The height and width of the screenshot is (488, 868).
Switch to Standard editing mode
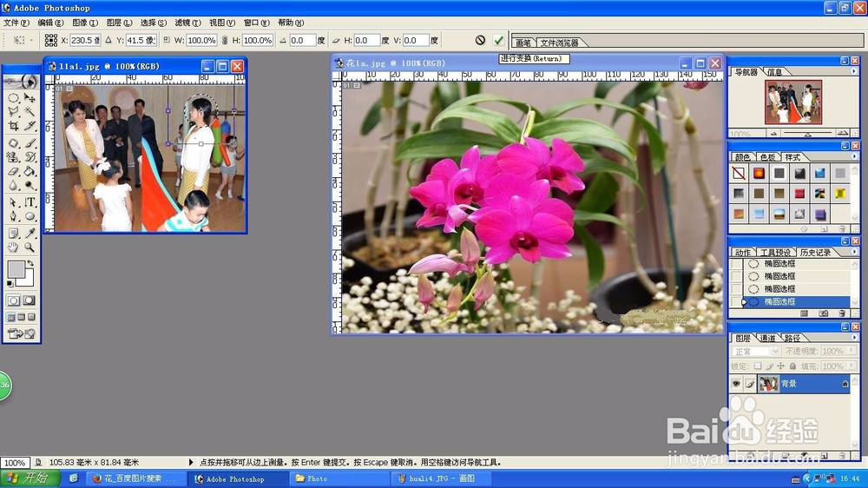(x=13, y=300)
